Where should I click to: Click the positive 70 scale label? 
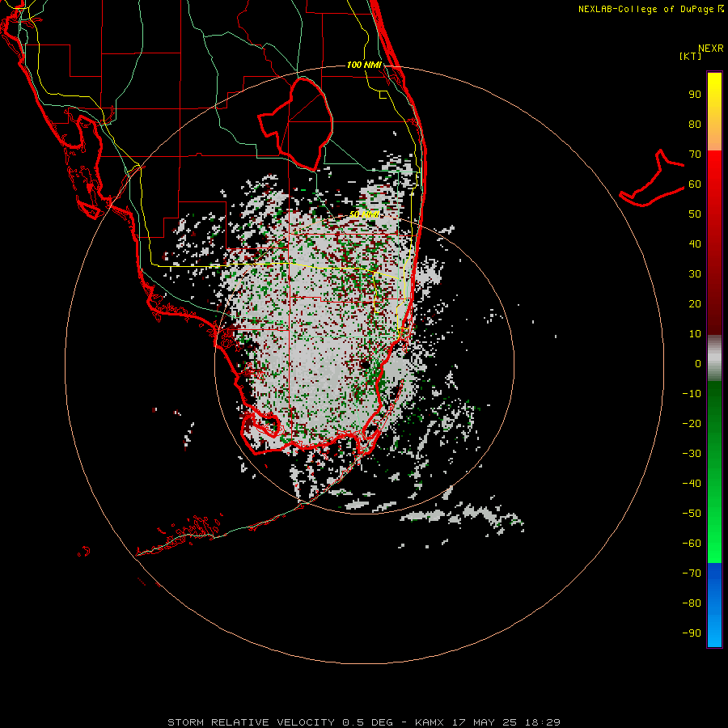point(695,154)
